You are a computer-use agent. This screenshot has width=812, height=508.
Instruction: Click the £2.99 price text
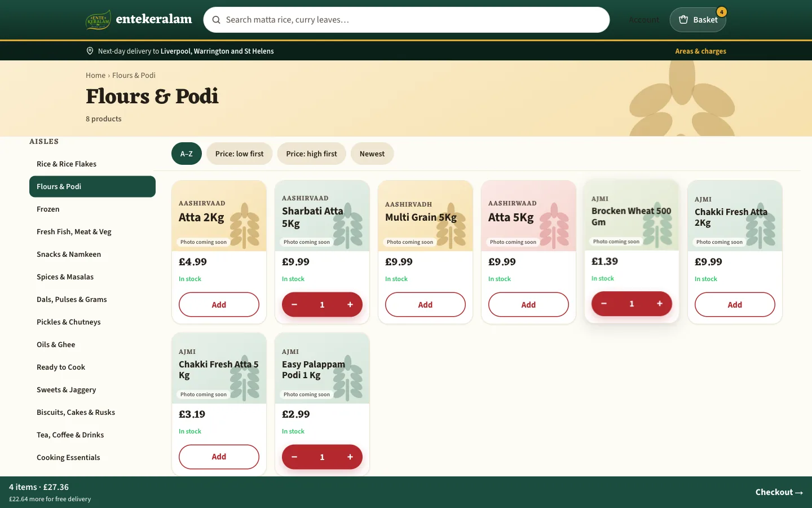pos(296,414)
